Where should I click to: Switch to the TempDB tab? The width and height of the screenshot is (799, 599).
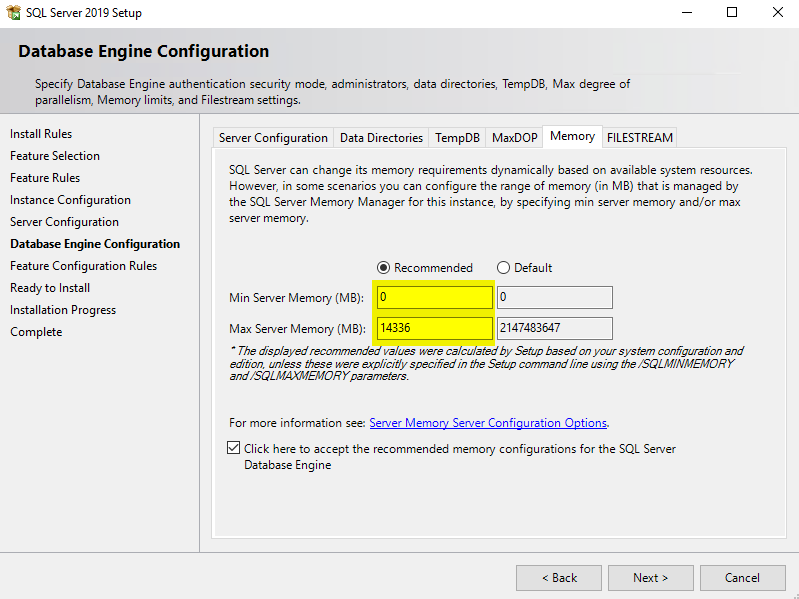457,138
